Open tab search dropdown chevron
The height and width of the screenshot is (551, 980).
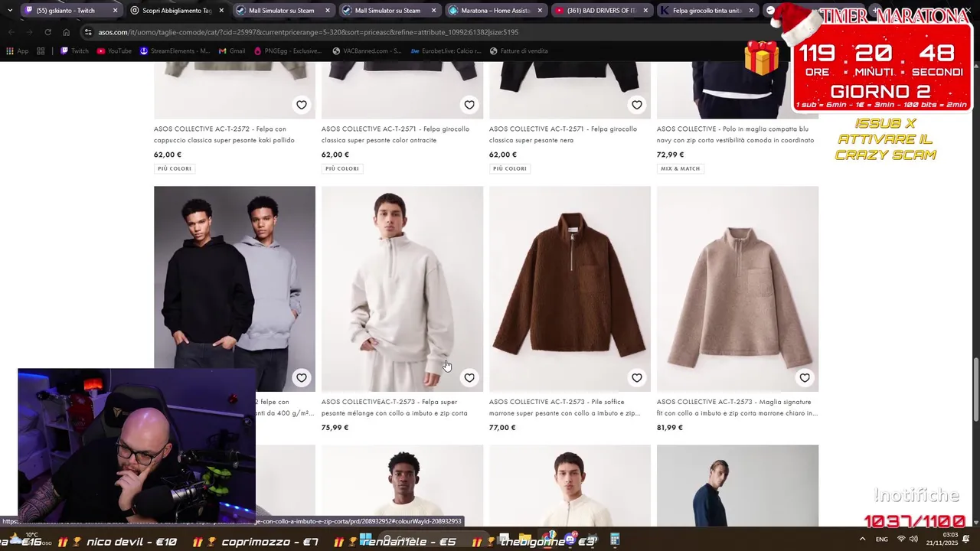tap(9, 10)
